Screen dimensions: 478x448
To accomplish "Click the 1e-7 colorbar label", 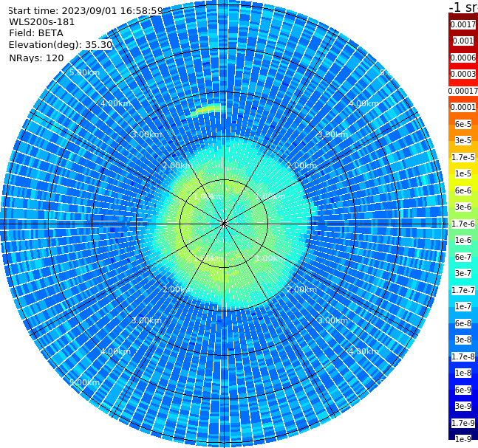I will [463, 306].
